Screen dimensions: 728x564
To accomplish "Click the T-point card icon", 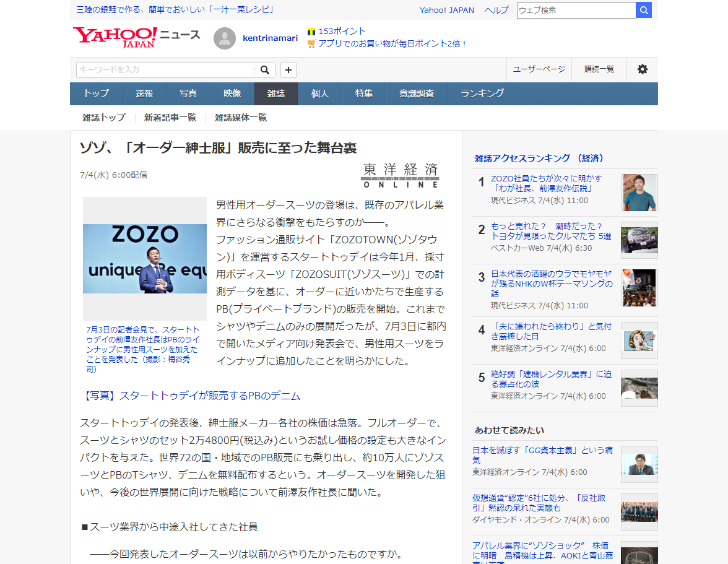I will (311, 32).
